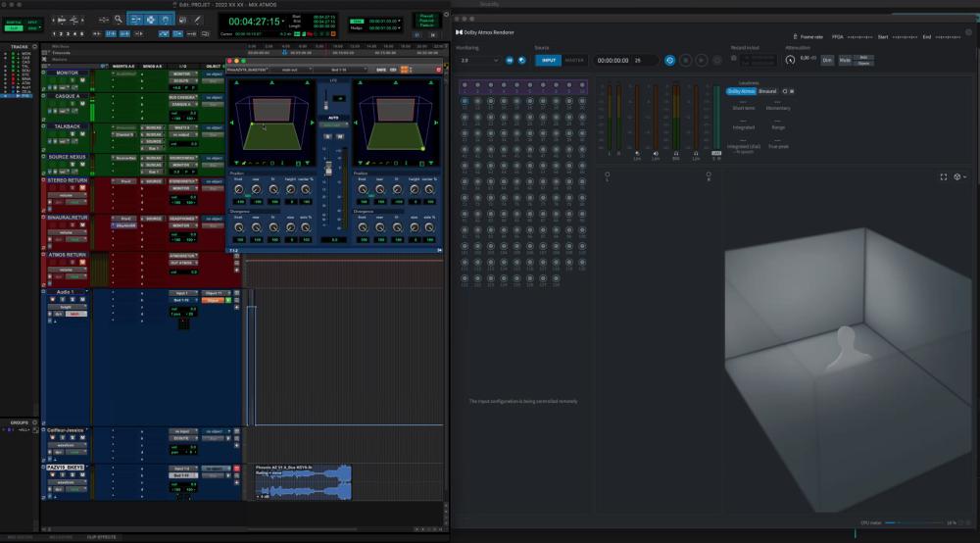Click the blue sync button in Dolby Renderer transport

[669, 61]
